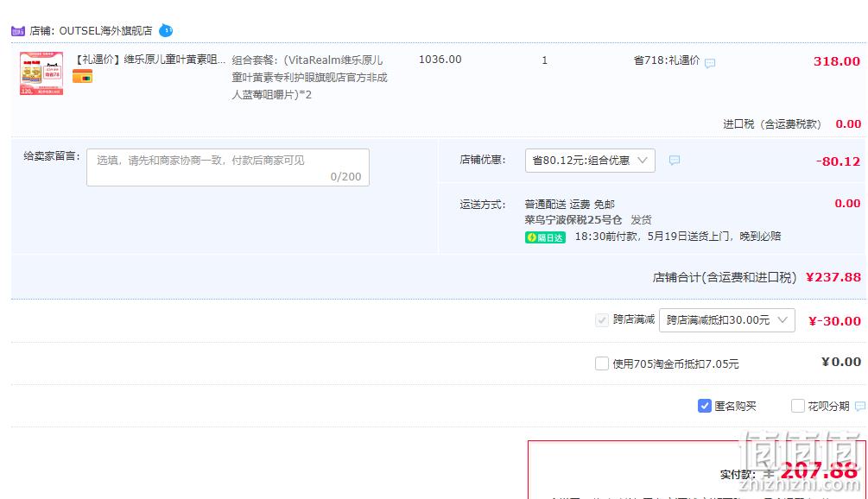Open the product thumbnail image
Screen dimensions: 868x499
coord(41,73)
